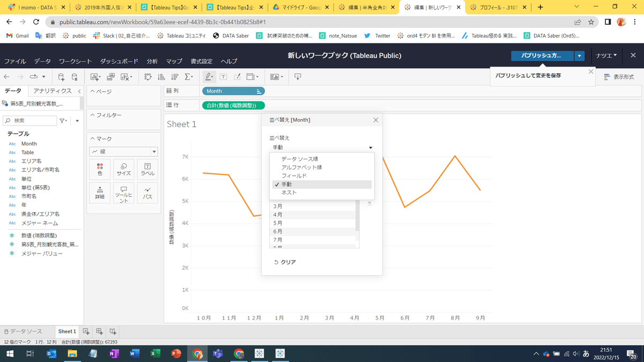
Task: Click the fit view toolbar icon
Action: click(x=252, y=77)
